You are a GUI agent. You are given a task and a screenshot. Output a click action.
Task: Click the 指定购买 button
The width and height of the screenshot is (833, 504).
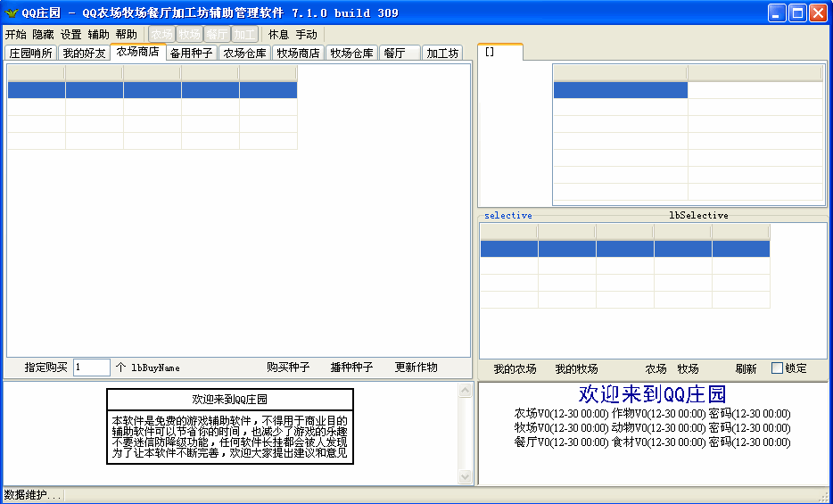click(x=45, y=368)
